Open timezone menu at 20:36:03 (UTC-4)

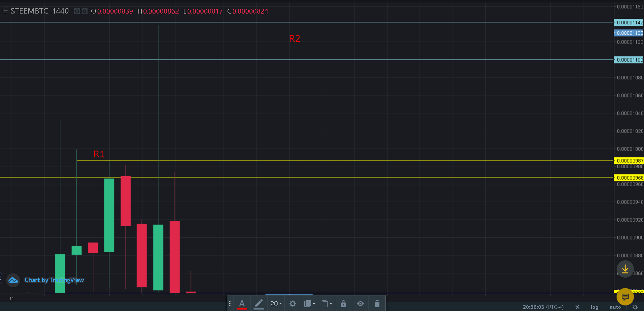point(543,307)
